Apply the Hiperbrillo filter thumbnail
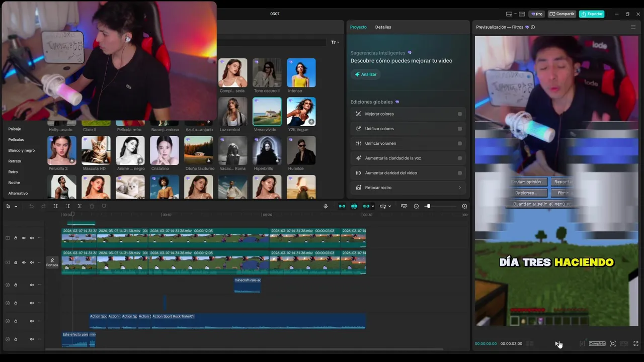Screen dimensions: 644x362 267,150
